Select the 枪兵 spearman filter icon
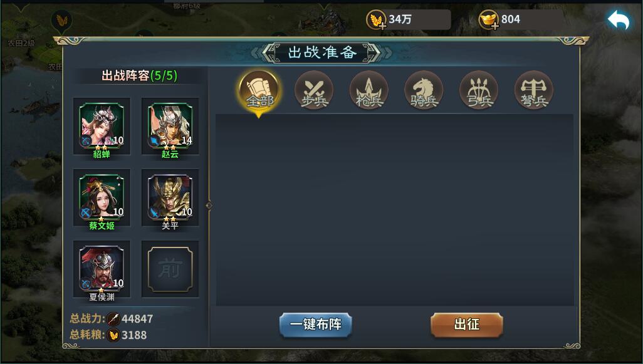This screenshot has height=364, width=643. tap(369, 90)
